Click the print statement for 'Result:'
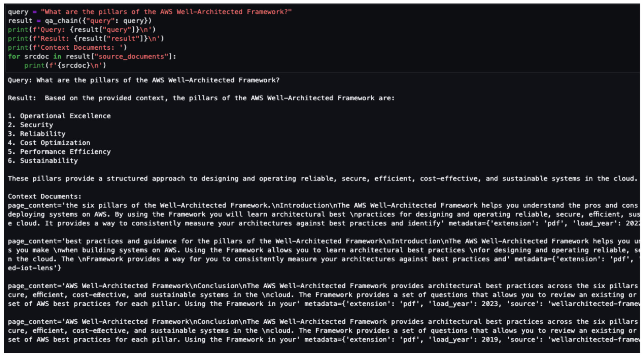The width and height of the screenshot is (644, 355). click(86, 39)
